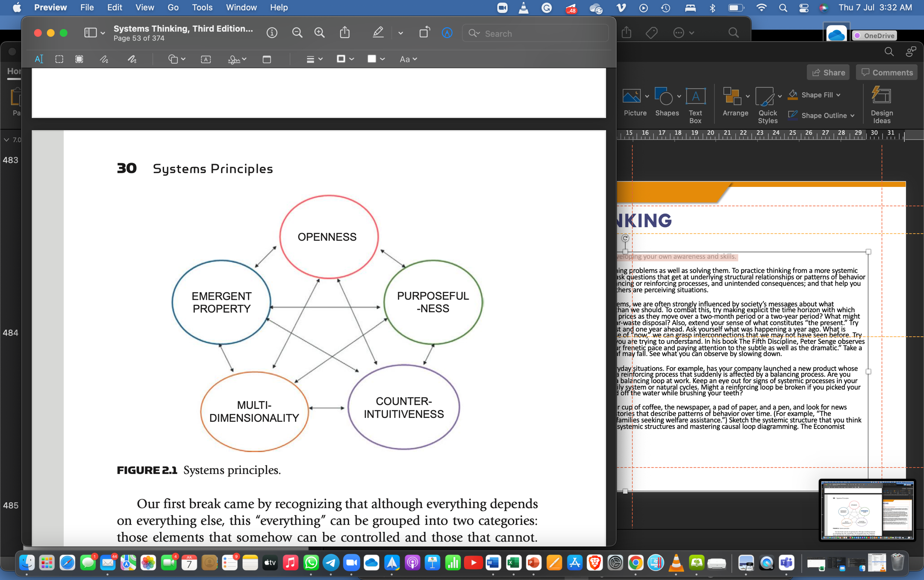The height and width of the screenshot is (580, 924).
Task: Open the Edit menu
Action: coord(114,7)
